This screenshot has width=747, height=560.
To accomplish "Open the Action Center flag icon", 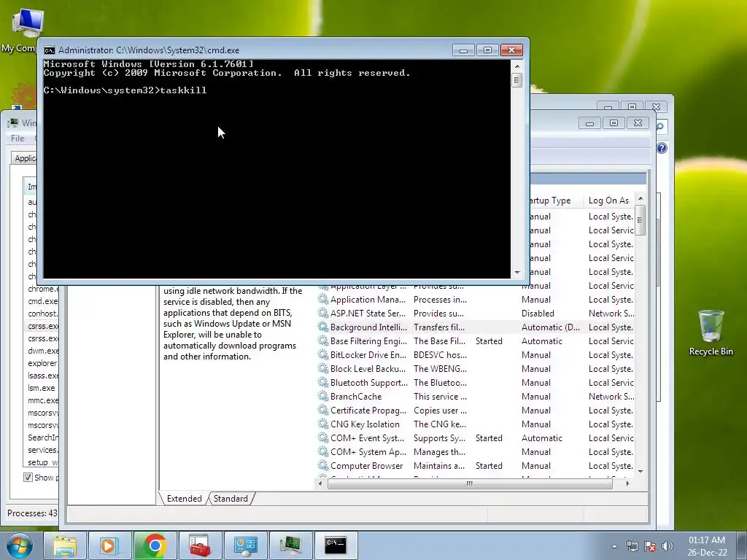I will tap(650, 546).
